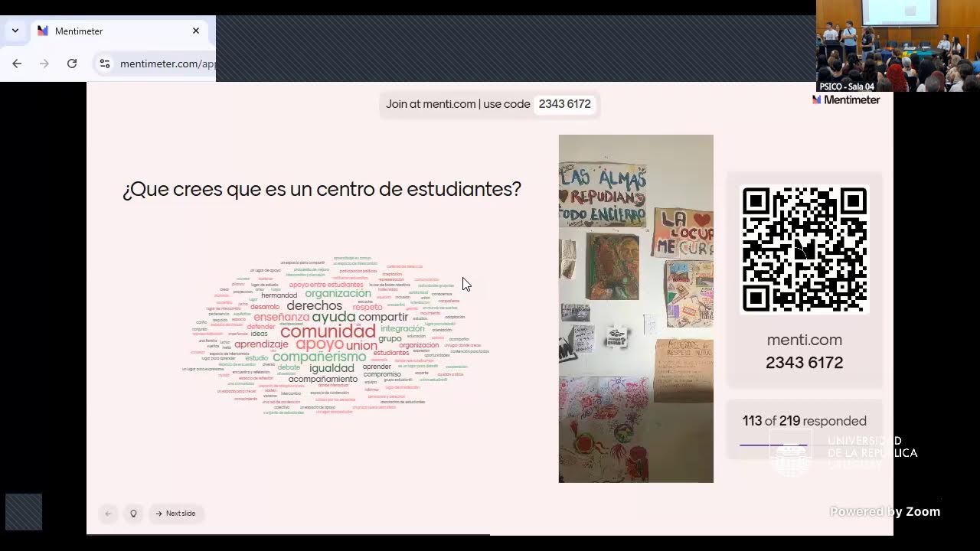
Task: Click the word 'desarrollo' in the word cloud
Action: coord(265,307)
